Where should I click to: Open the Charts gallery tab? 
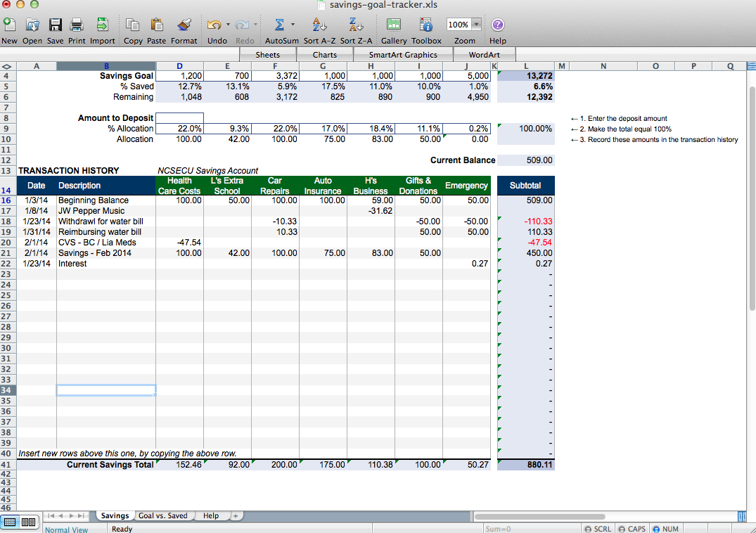click(324, 54)
